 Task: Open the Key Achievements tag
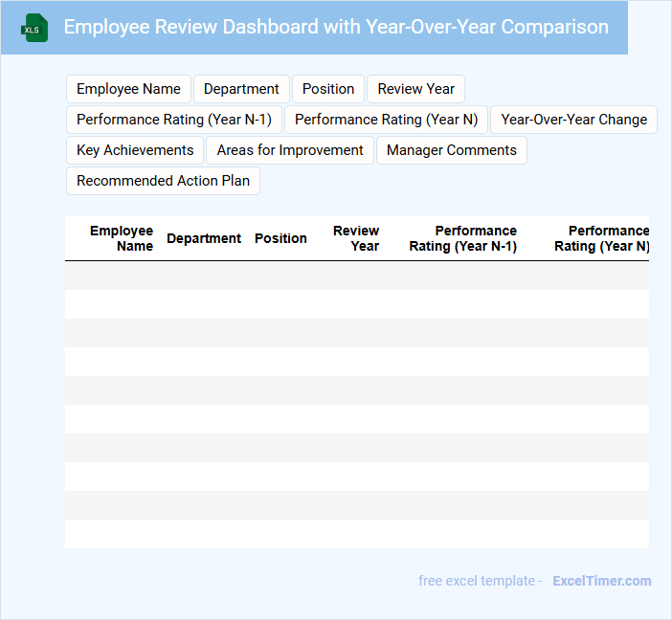135,150
